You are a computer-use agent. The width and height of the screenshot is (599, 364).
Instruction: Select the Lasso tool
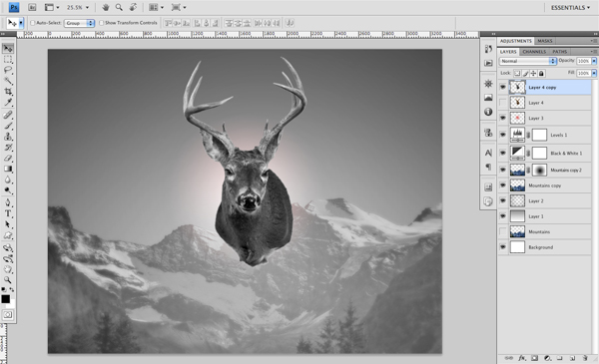(x=8, y=70)
